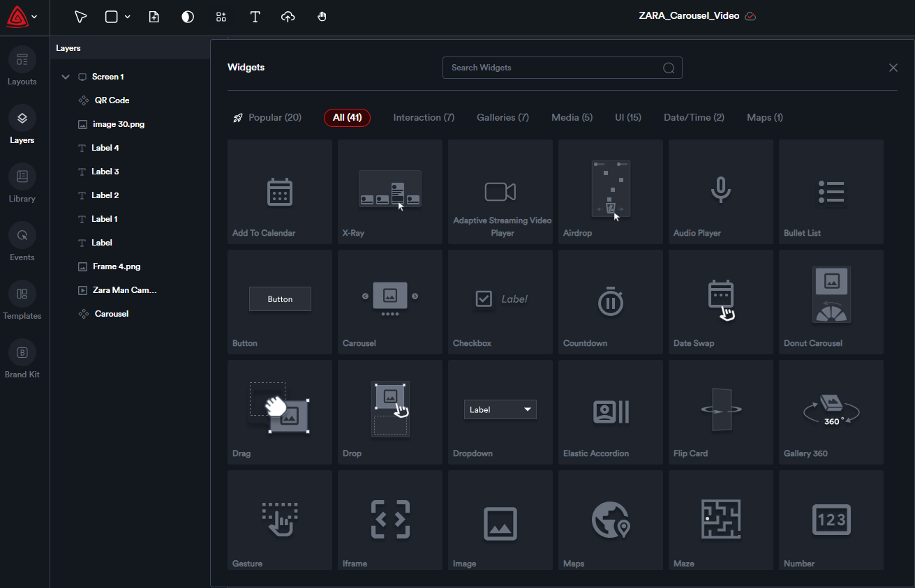This screenshot has width=915, height=588.
Task: Close the Widgets panel
Action: (x=893, y=68)
